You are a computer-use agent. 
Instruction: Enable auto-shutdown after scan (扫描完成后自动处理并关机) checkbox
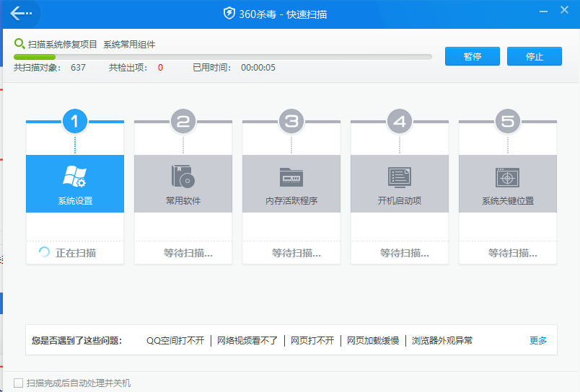click(x=19, y=383)
